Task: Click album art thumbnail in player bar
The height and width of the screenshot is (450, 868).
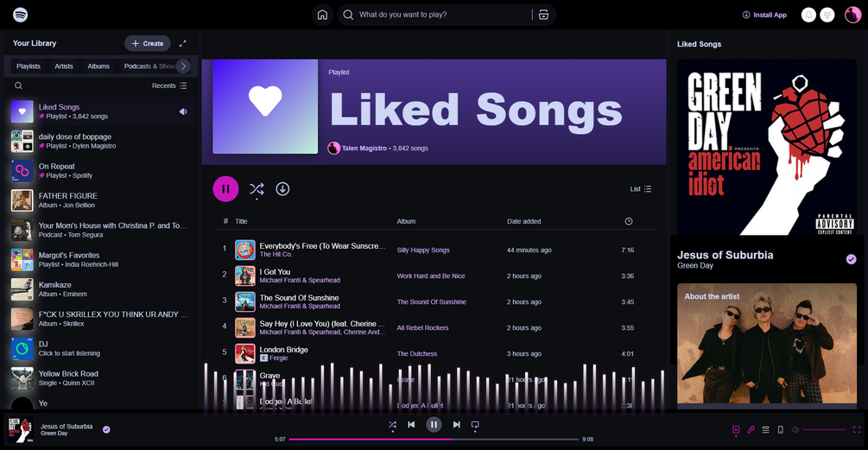Action: (x=21, y=430)
